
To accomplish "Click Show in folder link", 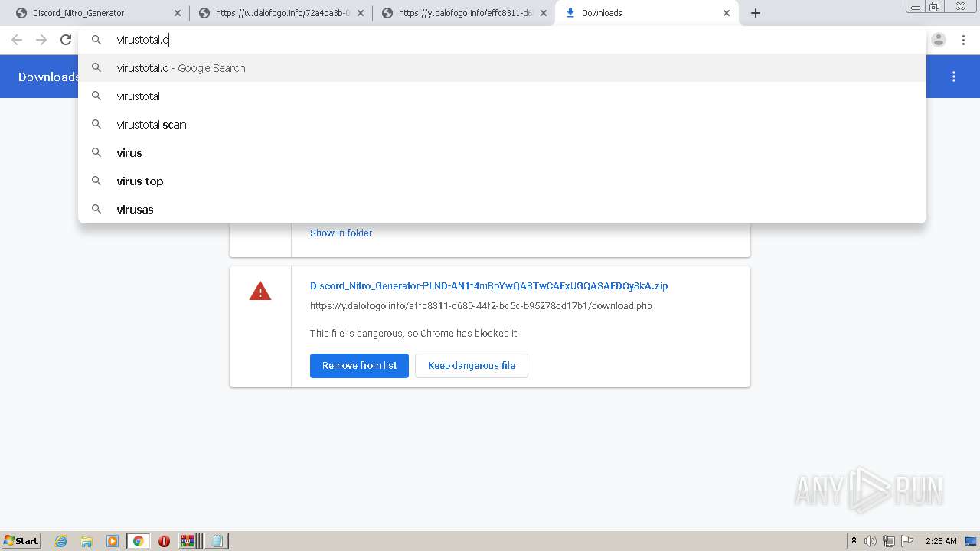I will [341, 233].
